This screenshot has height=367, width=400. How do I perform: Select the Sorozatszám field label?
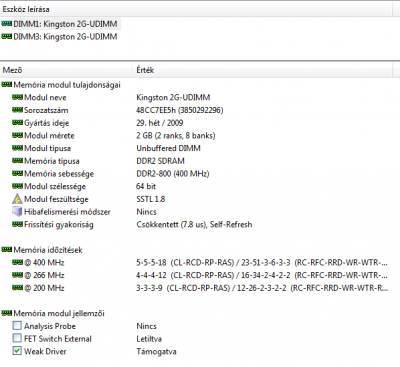pos(46,110)
